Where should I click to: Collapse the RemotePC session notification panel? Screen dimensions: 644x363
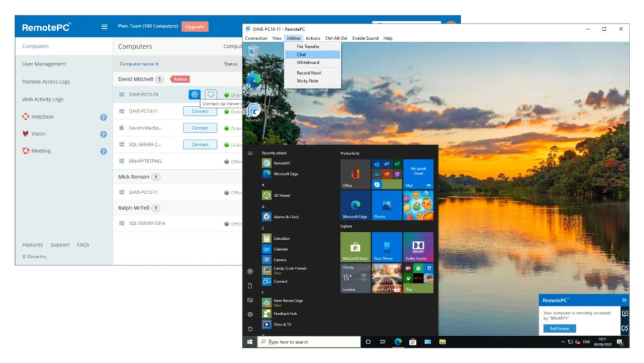[624, 300]
